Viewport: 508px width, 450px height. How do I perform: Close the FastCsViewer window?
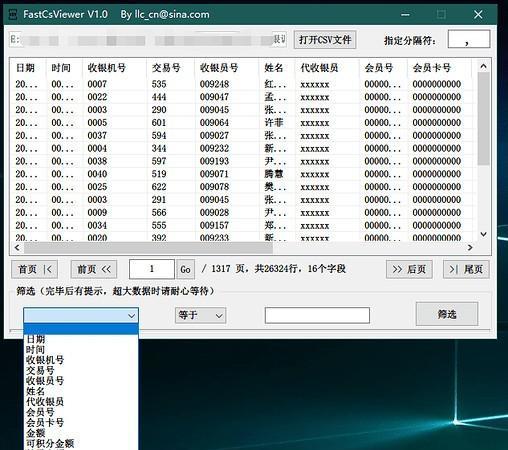click(x=478, y=14)
